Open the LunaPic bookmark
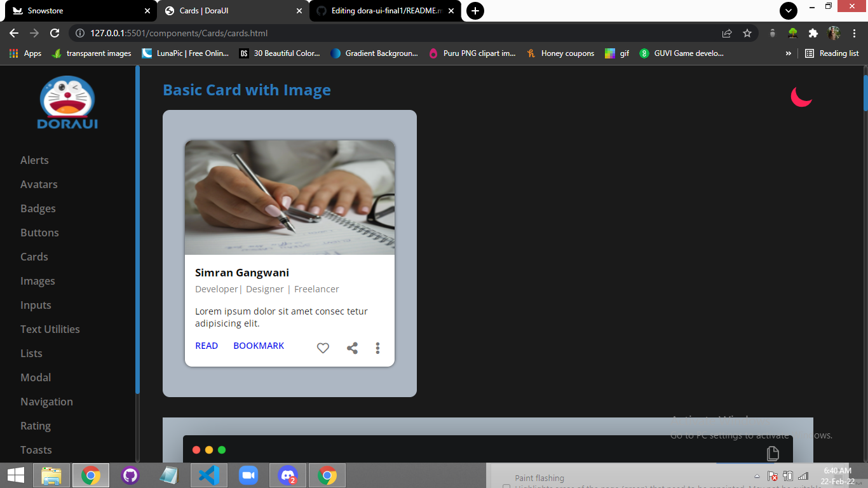Image resolution: width=868 pixels, height=488 pixels. pos(186,53)
